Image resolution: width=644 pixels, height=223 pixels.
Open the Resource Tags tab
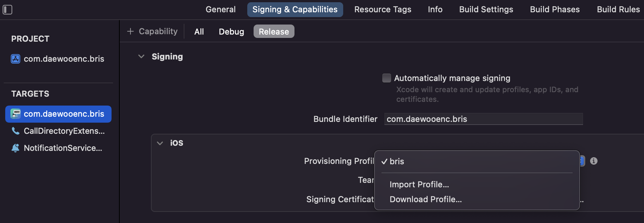[x=383, y=10]
